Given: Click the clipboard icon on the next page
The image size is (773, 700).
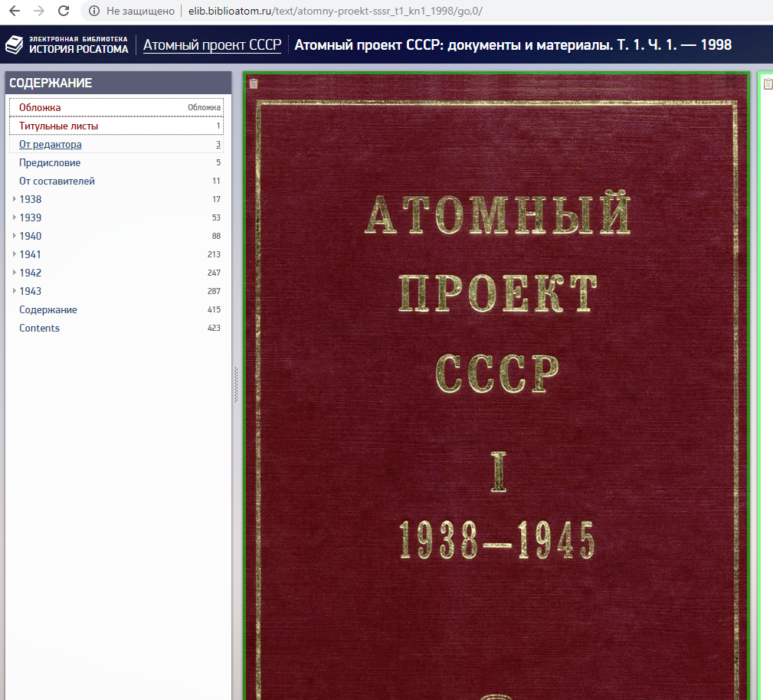Looking at the screenshot, I should [768, 84].
